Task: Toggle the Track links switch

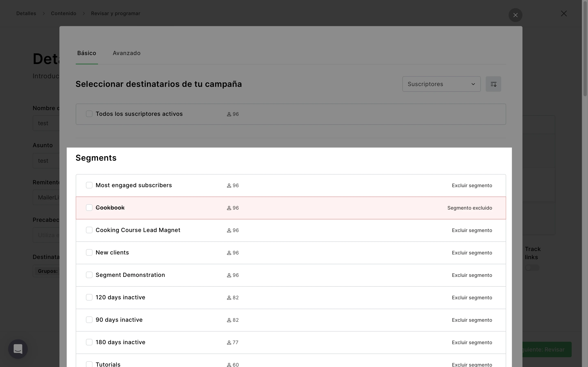Action: coord(532,268)
